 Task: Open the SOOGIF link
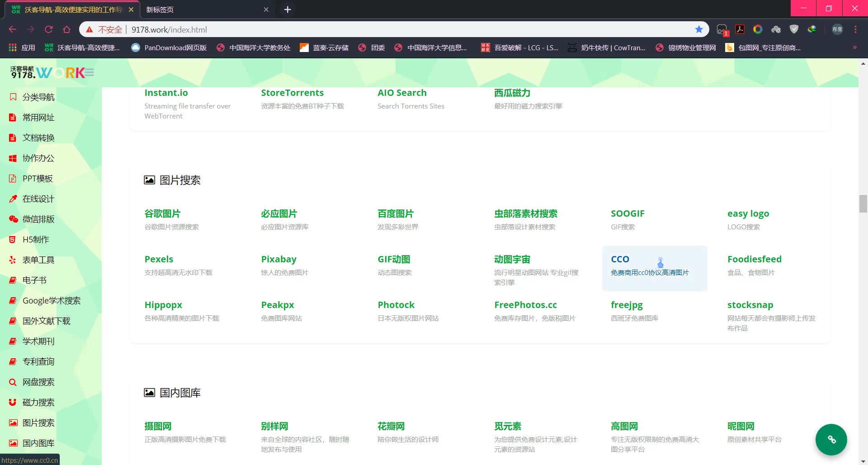tap(627, 214)
